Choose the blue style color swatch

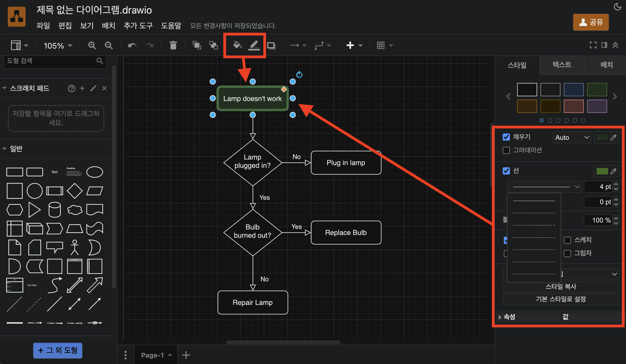[x=574, y=90]
